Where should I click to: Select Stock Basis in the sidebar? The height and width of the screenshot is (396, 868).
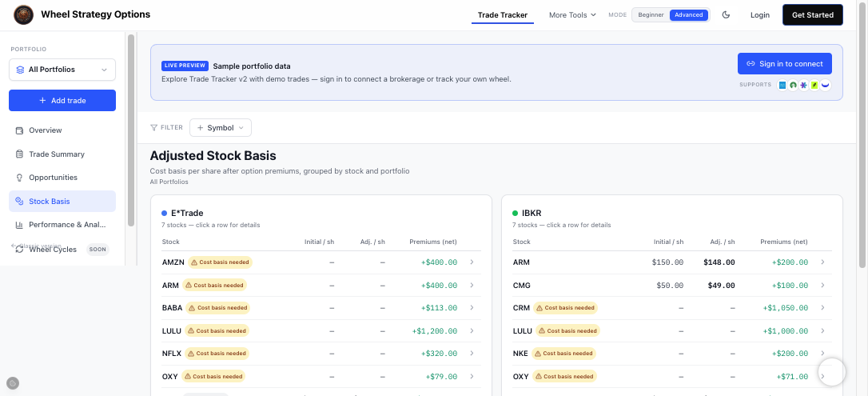[x=62, y=201]
